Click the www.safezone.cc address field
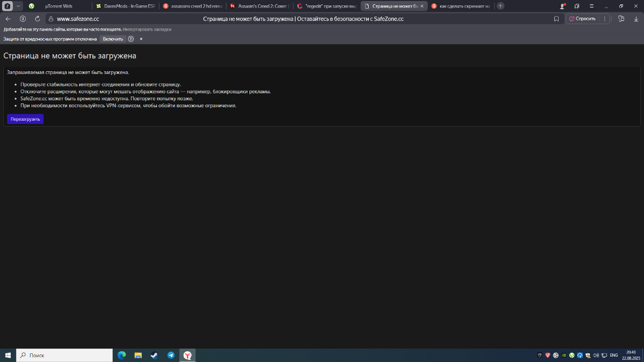This screenshot has height=362, width=644. (78, 19)
